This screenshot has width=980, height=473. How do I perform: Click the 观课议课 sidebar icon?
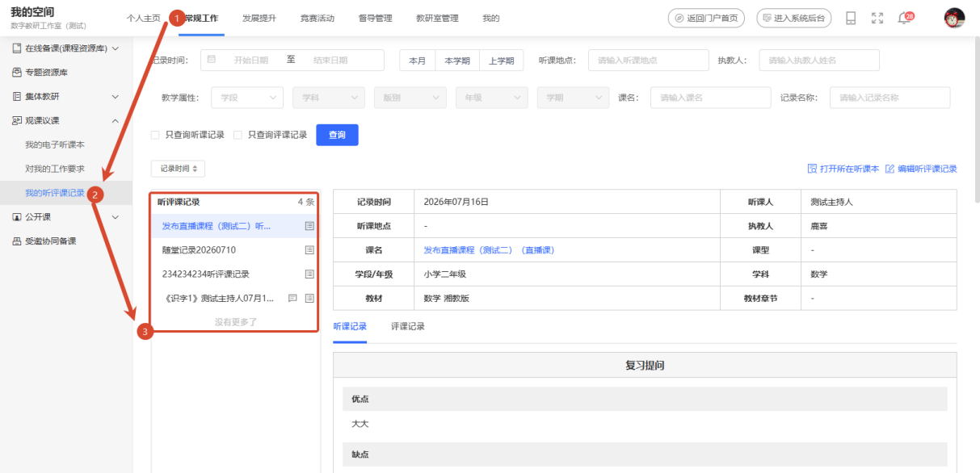[17, 120]
